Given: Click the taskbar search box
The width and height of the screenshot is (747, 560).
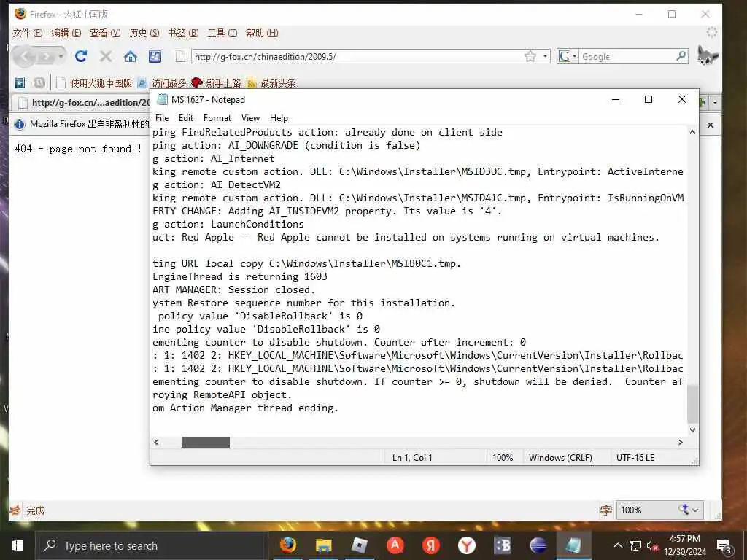Looking at the screenshot, I should click(x=152, y=545).
